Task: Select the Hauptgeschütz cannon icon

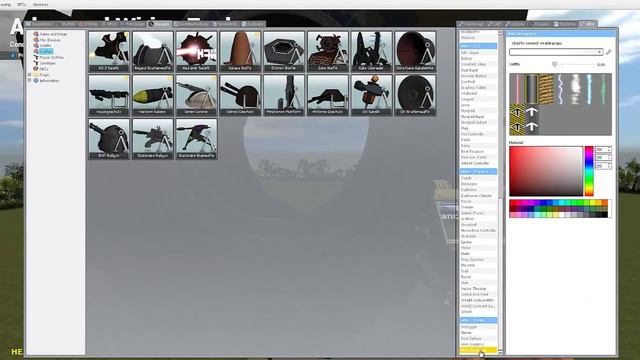Action: pyautogui.click(x=109, y=95)
